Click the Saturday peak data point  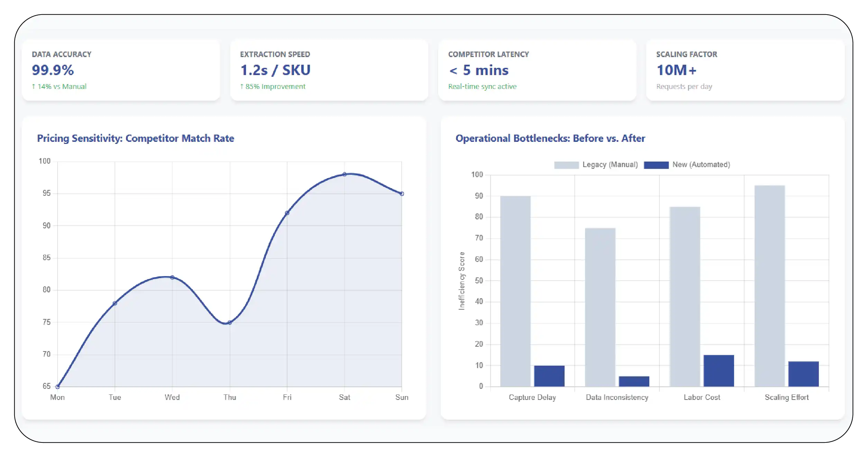(x=345, y=174)
